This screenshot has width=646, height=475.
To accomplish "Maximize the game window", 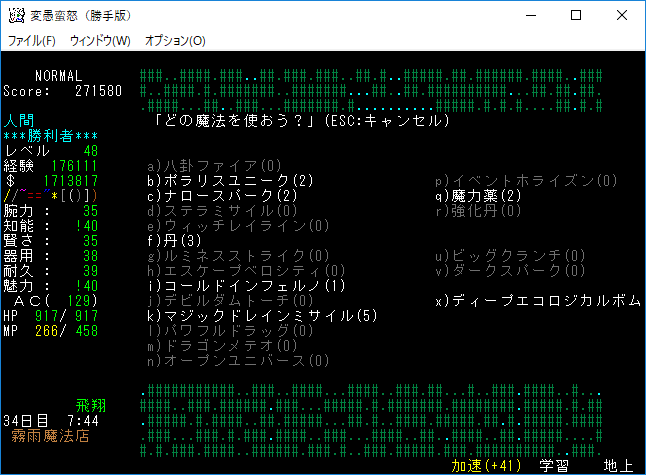I will coord(576,15).
